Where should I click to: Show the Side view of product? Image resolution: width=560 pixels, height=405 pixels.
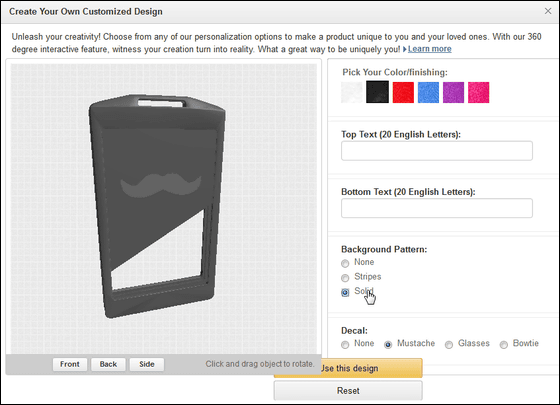147,364
